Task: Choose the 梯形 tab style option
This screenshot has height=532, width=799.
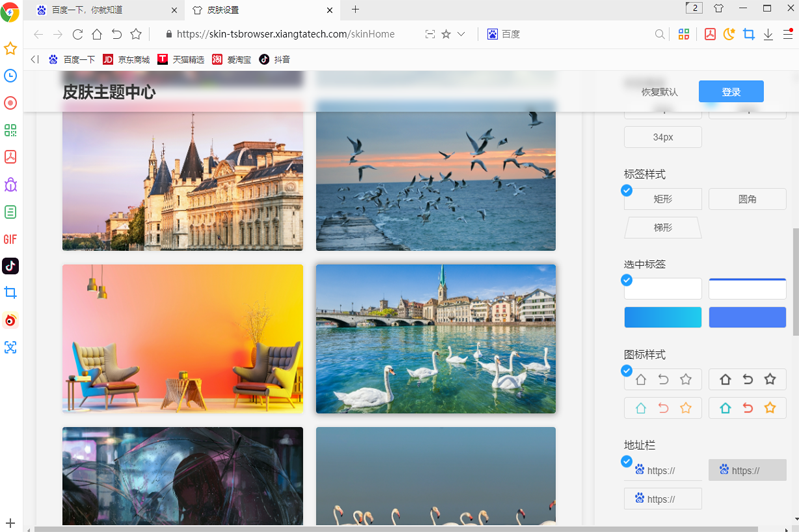Action: point(662,228)
